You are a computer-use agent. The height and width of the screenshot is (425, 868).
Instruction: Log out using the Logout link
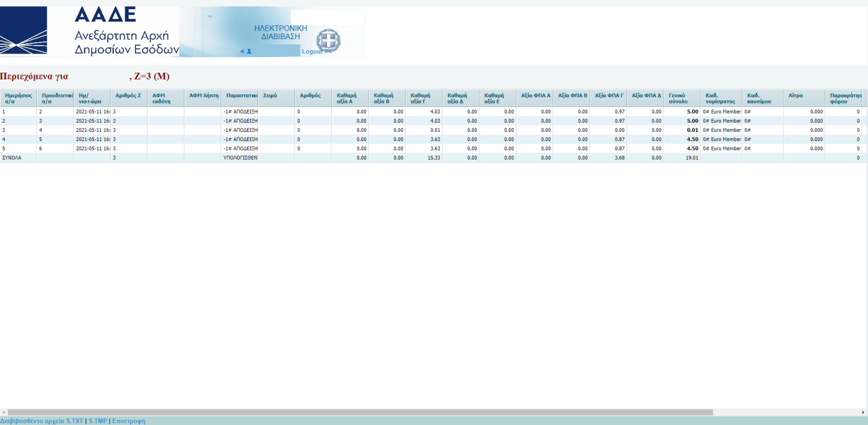(312, 51)
